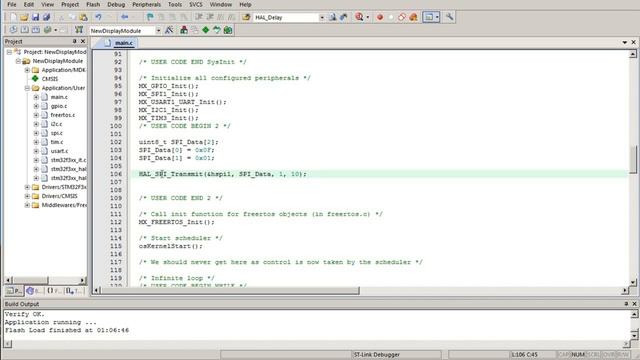Click the Paste toolbar icon

(83, 17)
